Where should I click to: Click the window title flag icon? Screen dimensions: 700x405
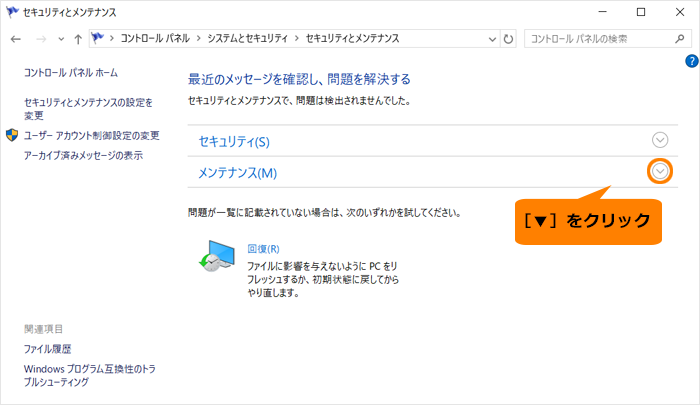coord(12,12)
